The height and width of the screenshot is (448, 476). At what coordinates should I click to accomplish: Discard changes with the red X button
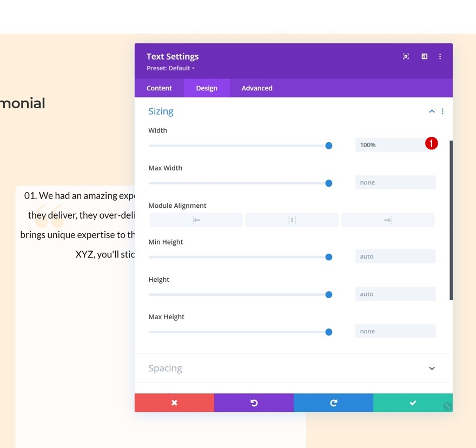[x=174, y=403]
